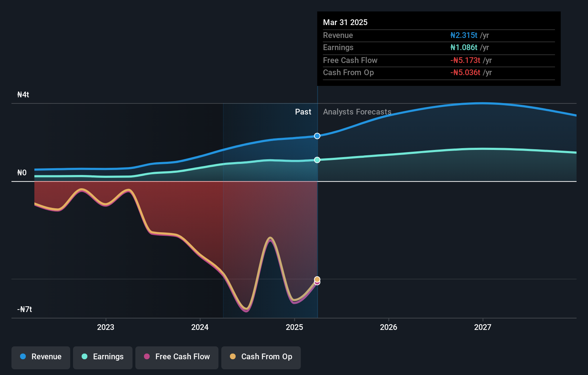Click the orange Cash From Op data point
This screenshot has height=375, width=588.
tap(317, 279)
